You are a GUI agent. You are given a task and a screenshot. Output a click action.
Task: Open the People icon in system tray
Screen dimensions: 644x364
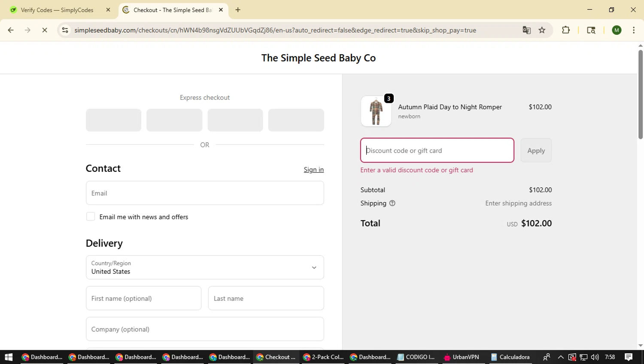[547, 357]
